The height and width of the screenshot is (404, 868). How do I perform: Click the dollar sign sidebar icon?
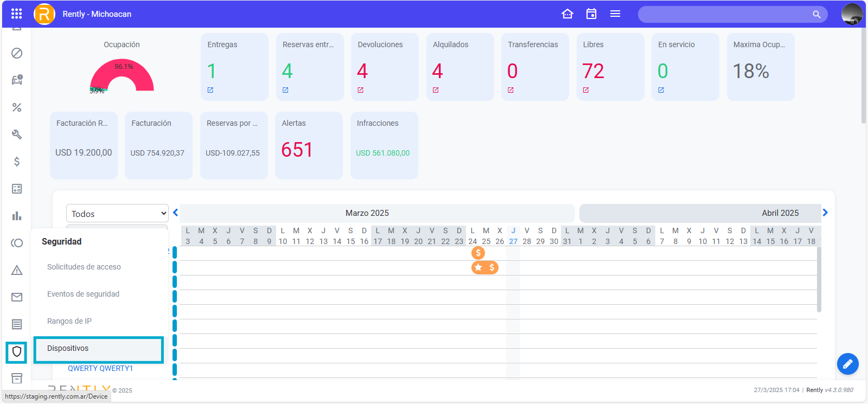17,162
